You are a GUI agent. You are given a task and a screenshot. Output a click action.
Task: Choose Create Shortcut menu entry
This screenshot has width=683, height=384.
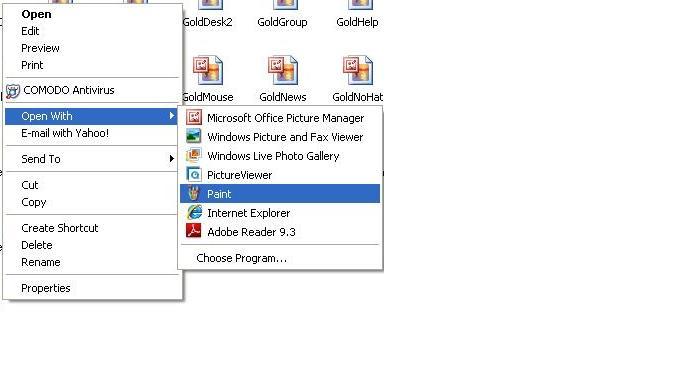(x=91, y=228)
